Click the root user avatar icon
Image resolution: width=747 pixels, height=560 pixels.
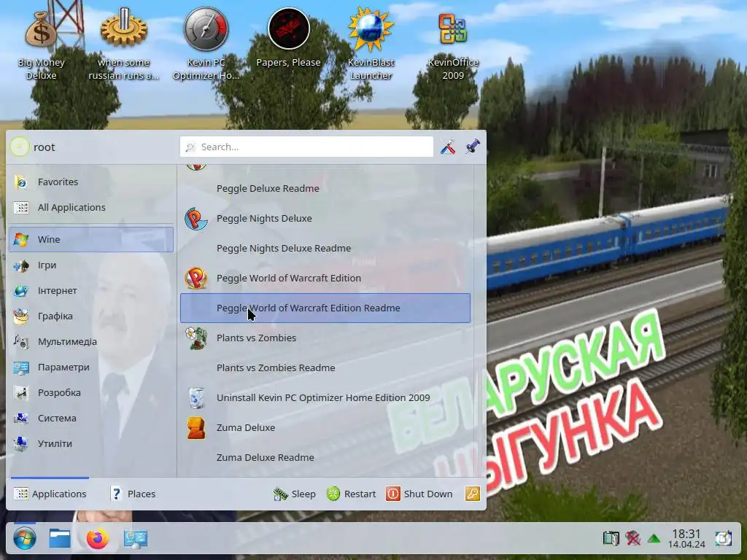[x=20, y=147]
